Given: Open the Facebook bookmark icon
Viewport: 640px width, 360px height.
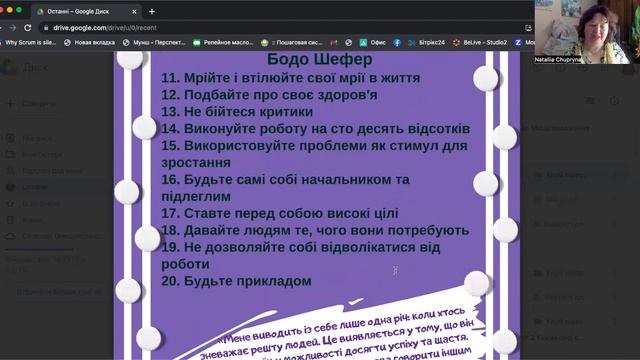Looking at the screenshot, I should (397, 42).
